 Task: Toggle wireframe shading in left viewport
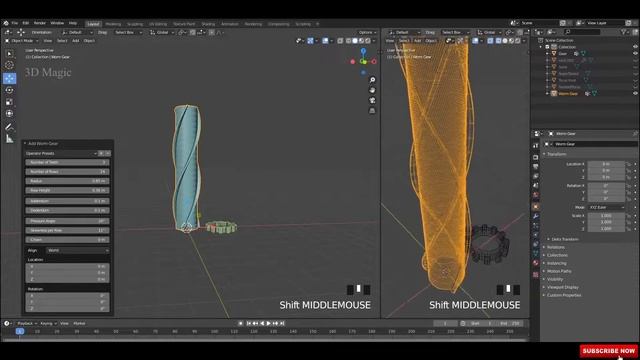(x=348, y=41)
